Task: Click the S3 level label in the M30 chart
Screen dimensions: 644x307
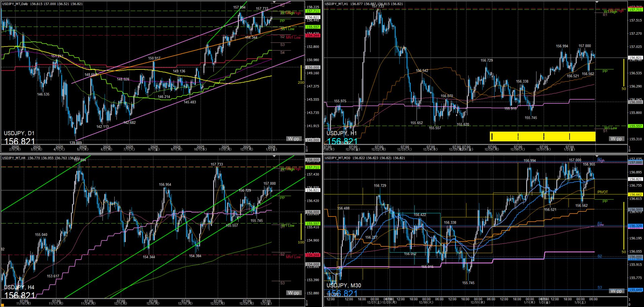Action: pos(600,287)
